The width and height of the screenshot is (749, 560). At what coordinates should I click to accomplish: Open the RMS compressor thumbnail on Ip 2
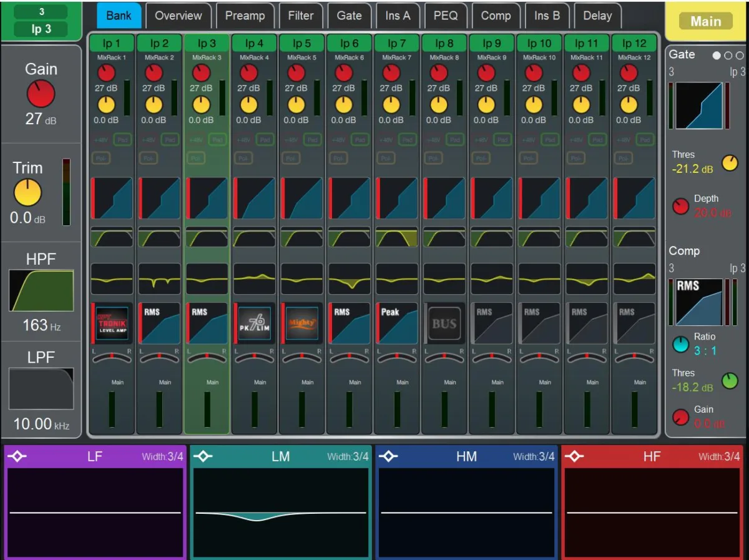pos(159,323)
